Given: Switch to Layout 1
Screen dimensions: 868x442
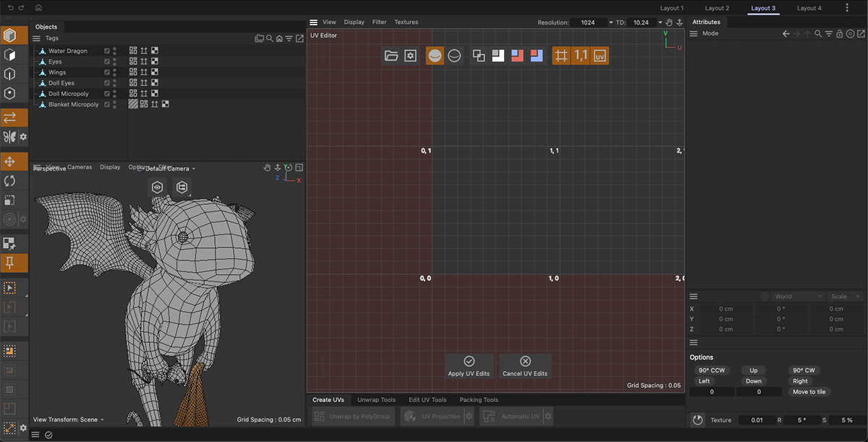Looking at the screenshot, I should (672, 8).
